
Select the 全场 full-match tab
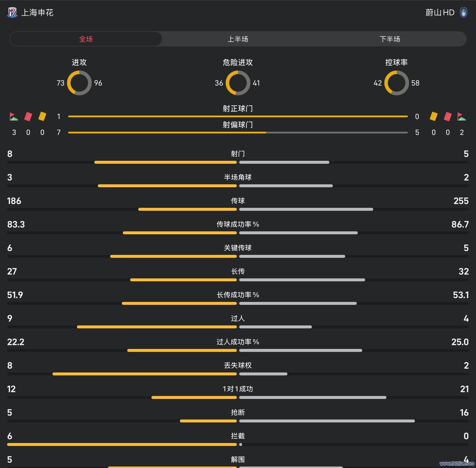coord(86,39)
